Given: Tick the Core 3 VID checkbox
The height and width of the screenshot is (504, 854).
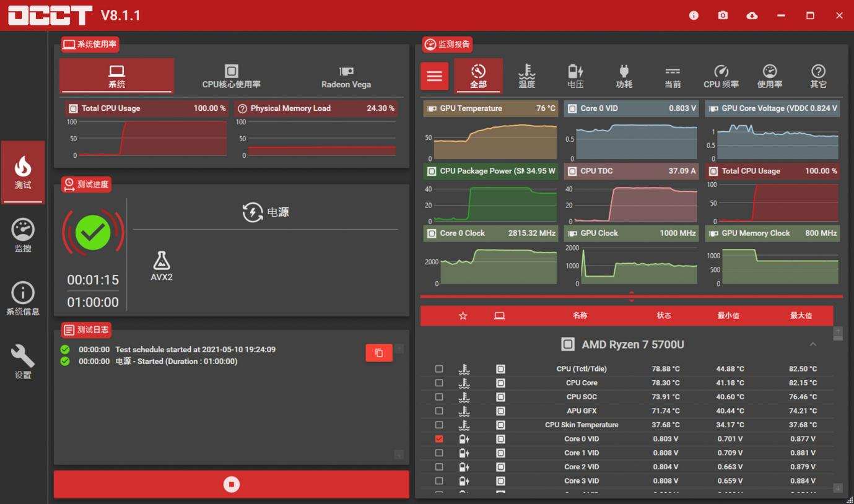Looking at the screenshot, I should pyautogui.click(x=439, y=481).
